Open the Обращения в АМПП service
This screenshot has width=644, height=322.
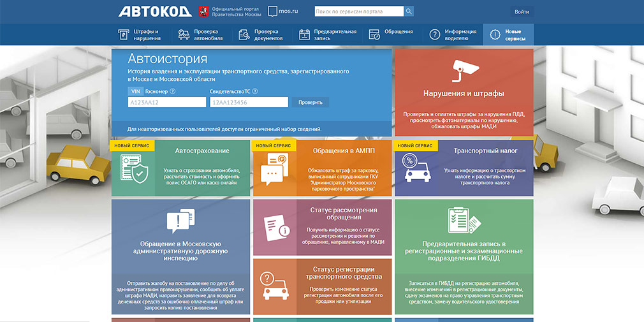(323, 168)
